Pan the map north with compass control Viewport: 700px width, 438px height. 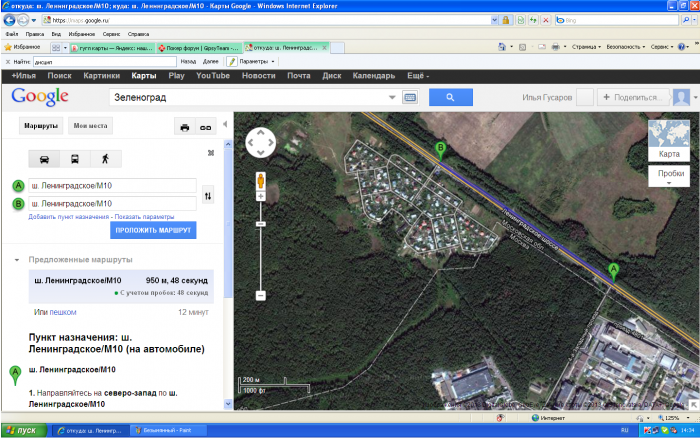260,133
